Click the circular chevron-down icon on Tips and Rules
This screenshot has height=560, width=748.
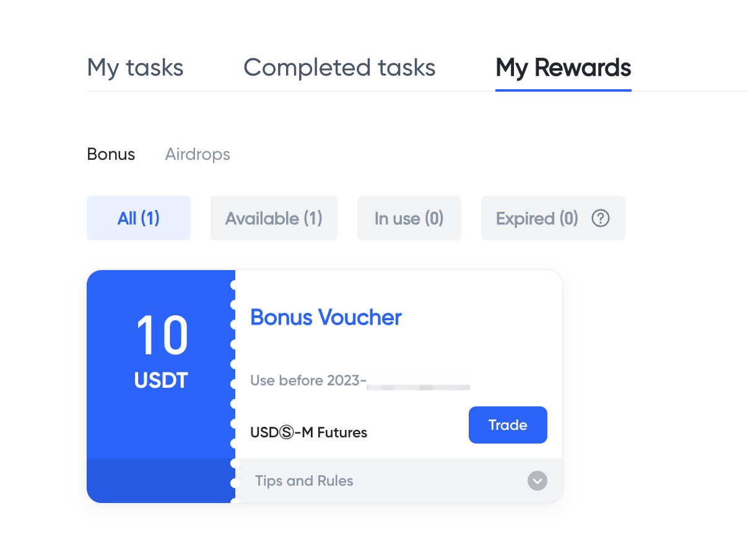(537, 481)
